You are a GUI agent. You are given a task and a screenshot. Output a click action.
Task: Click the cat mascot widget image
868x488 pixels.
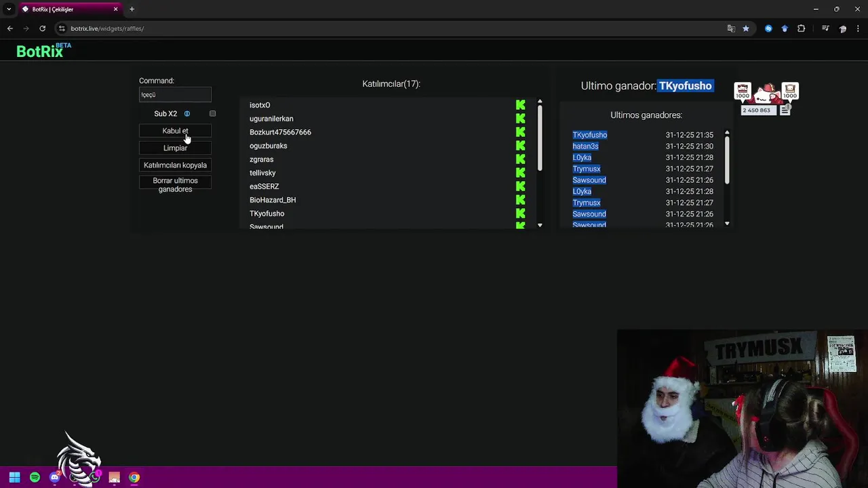pyautogui.click(x=767, y=93)
